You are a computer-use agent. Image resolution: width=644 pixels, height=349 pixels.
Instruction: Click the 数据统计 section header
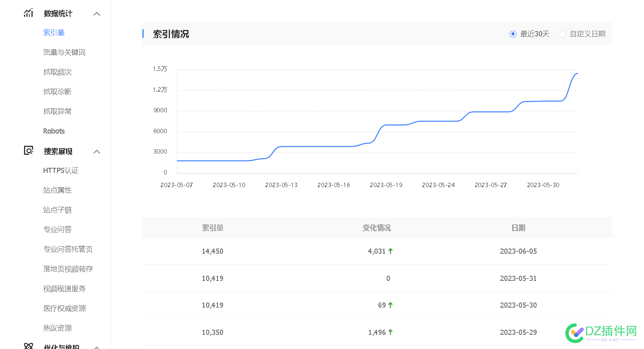pos(58,14)
